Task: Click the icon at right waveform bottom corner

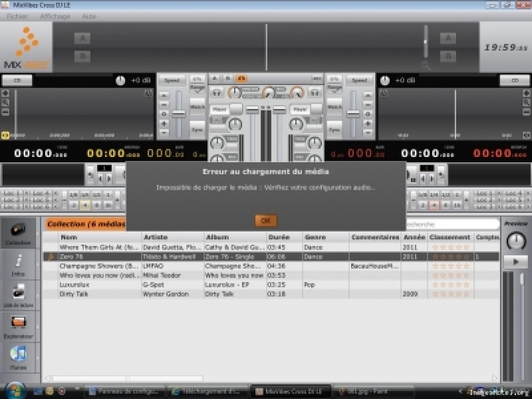Action: (x=527, y=136)
